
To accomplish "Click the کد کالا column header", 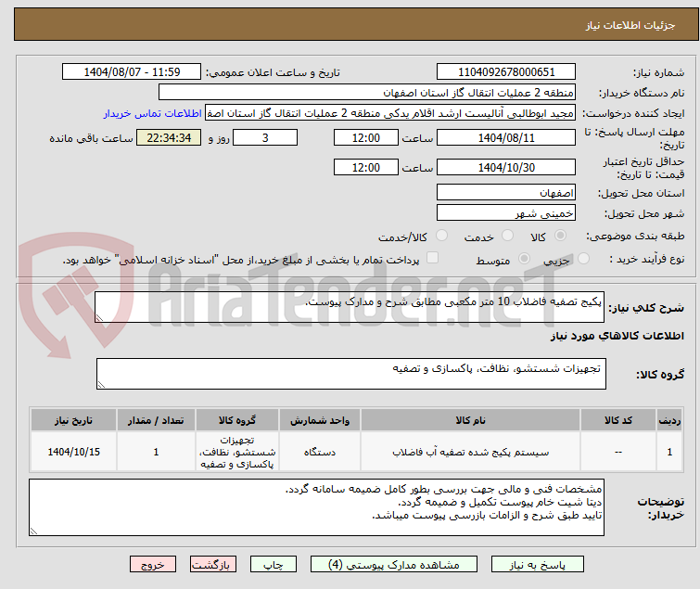I will pos(618,420).
